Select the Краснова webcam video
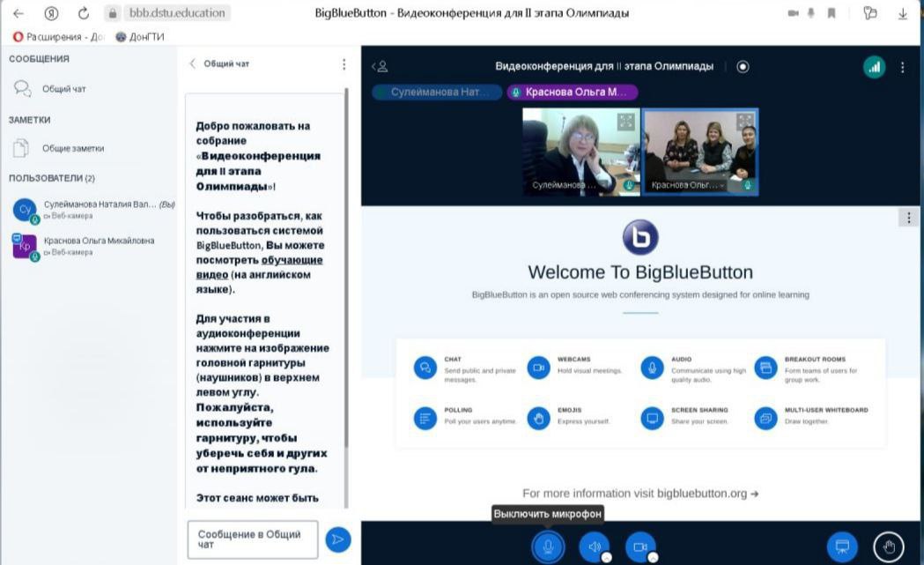Screen dimensions: 924x565 click(x=700, y=152)
